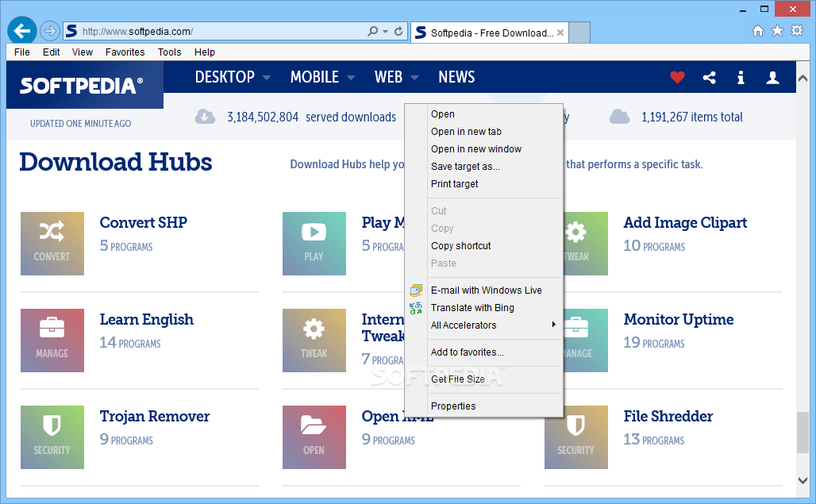
Task: Open the Manage tile beside Monitor Uptime
Action: tap(586, 340)
